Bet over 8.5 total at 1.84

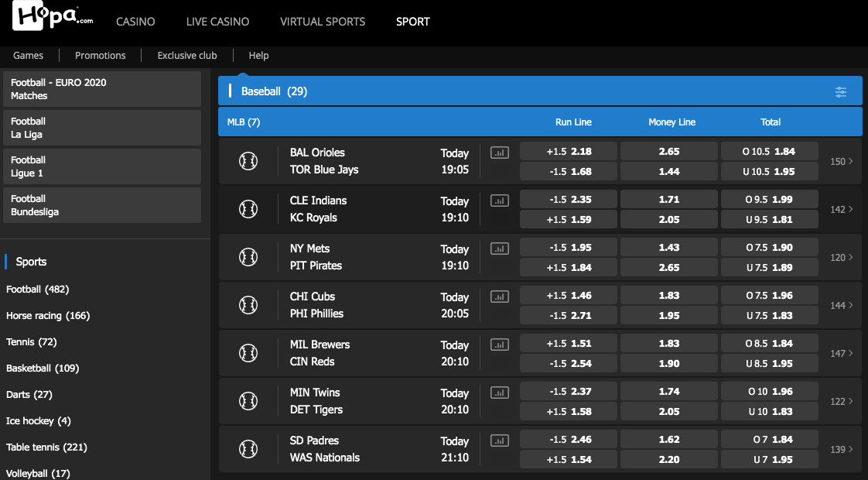(770, 343)
